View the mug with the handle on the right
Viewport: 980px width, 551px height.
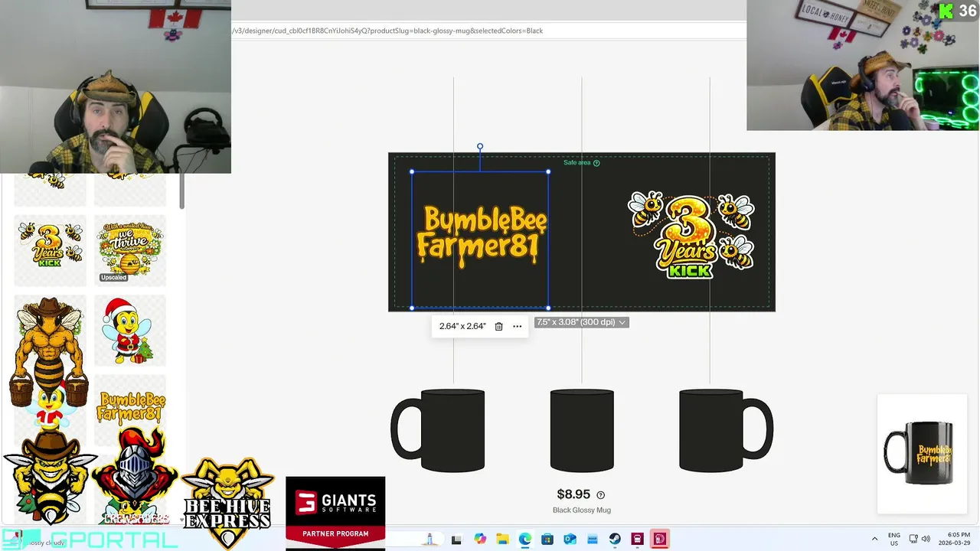click(x=726, y=430)
